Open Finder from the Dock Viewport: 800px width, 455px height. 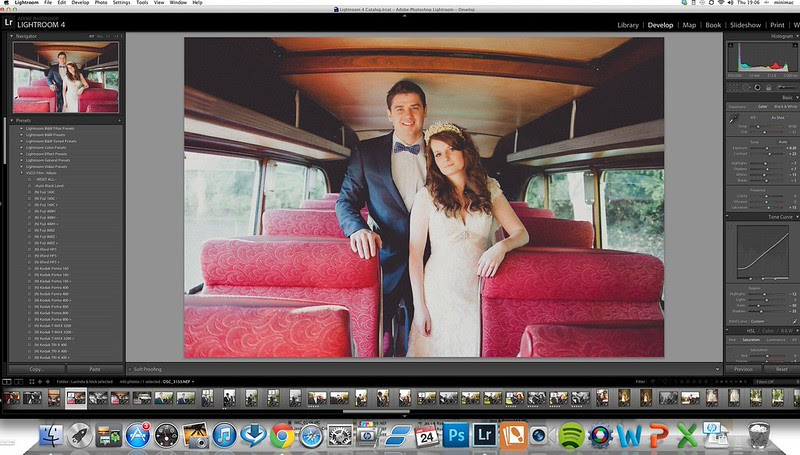(51, 437)
